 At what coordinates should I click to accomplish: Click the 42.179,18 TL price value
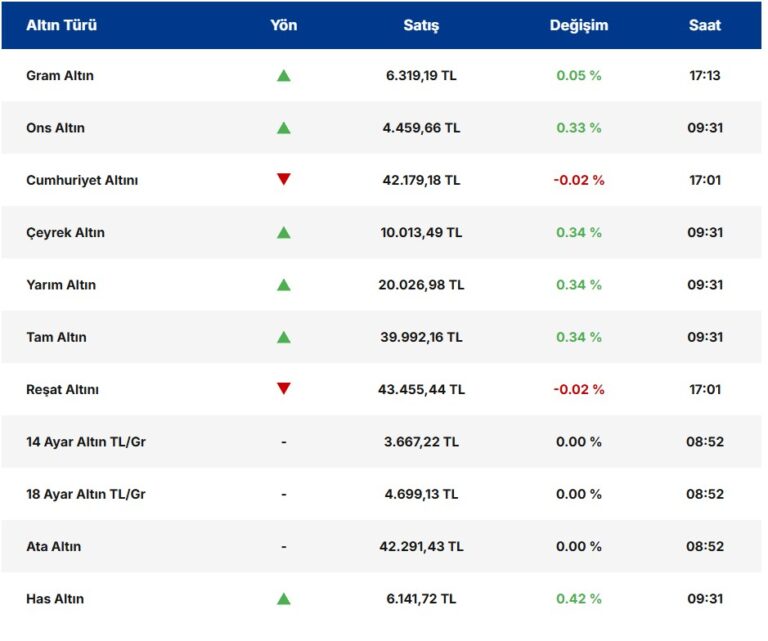coord(422,180)
